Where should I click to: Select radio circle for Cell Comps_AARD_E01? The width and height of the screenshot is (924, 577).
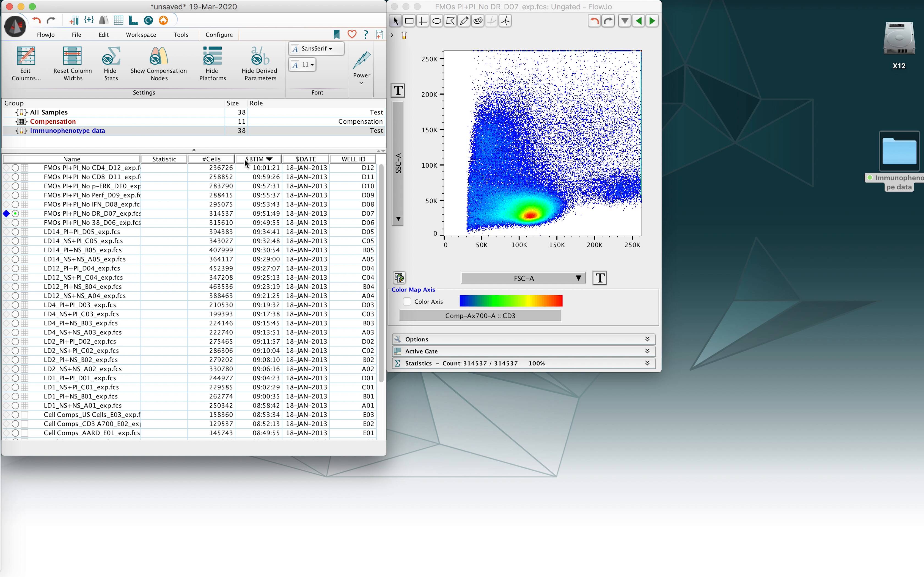(x=15, y=433)
